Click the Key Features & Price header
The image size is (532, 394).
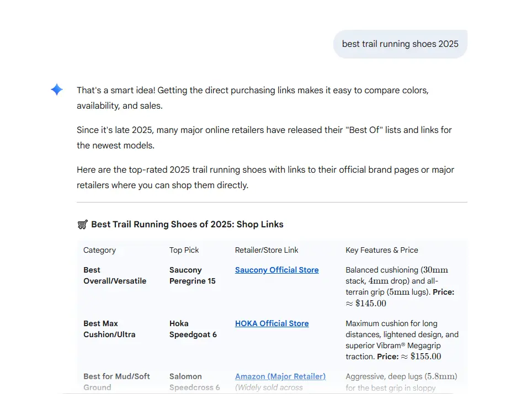point(381,250)
